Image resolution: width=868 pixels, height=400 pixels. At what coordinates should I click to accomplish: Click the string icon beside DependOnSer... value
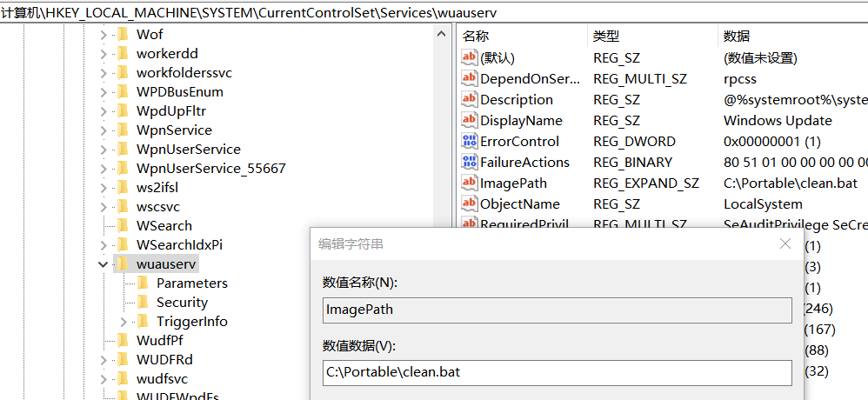(x=470, y=78)
